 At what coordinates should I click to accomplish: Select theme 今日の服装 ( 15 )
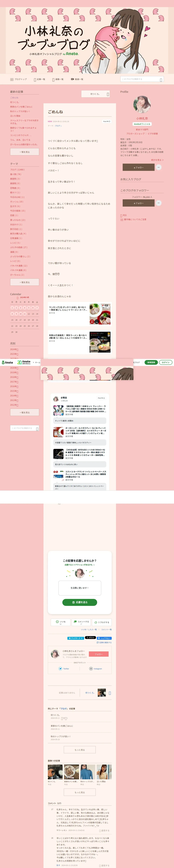pos(18,211)
